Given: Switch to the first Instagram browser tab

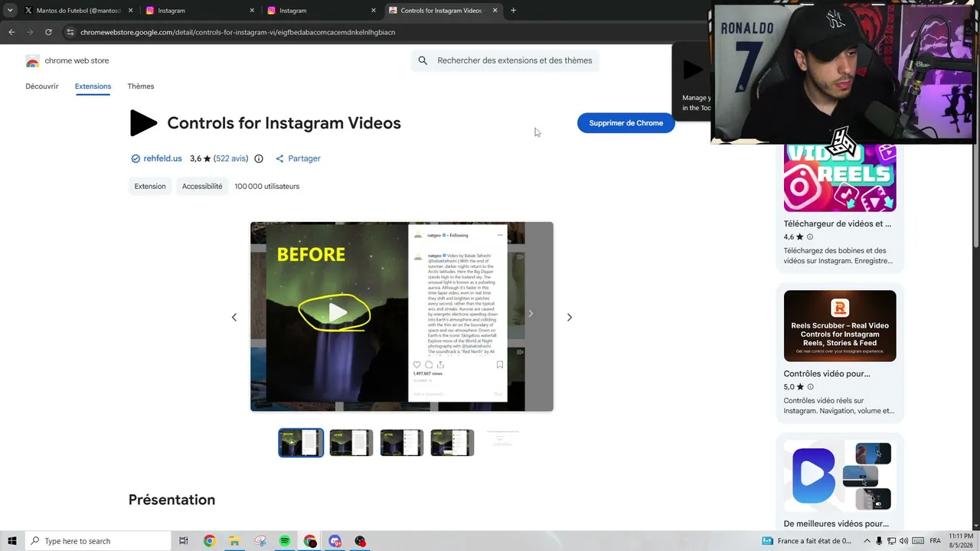Looking at the screenshot, I should coord(199,11).
